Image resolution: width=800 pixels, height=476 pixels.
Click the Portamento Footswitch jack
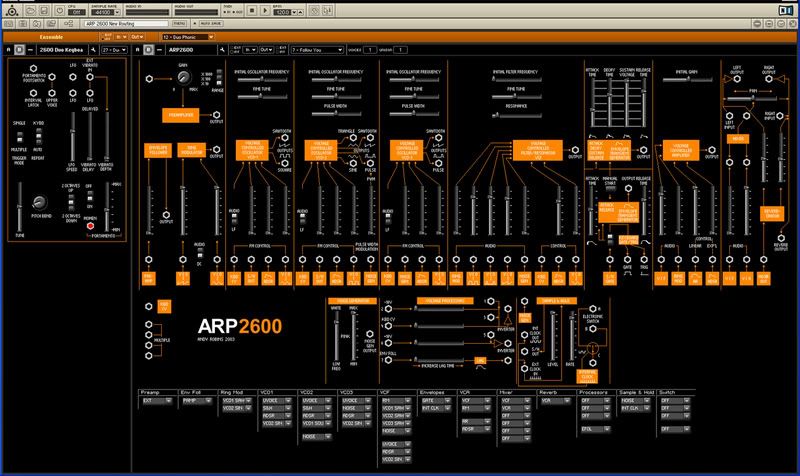33,68
